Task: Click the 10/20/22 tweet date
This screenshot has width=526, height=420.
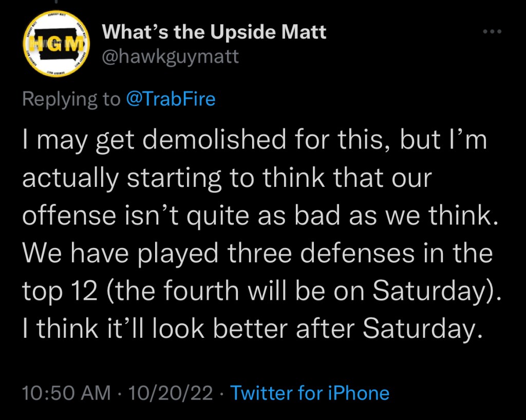Action: (x=171, y=393)
